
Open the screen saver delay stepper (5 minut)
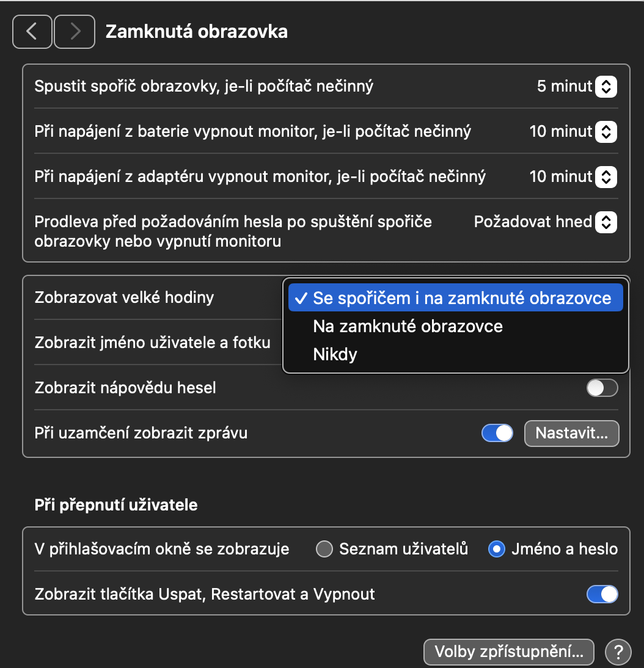point(605,87)
